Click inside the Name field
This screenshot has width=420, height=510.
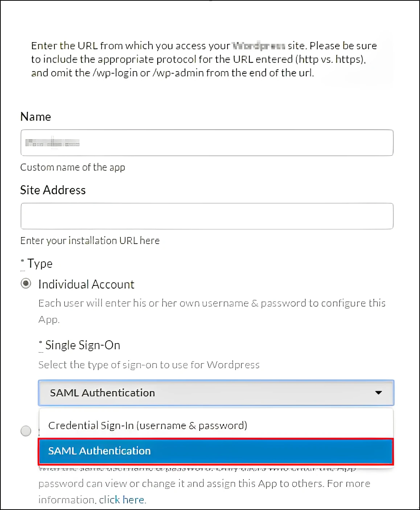(207, 142)
